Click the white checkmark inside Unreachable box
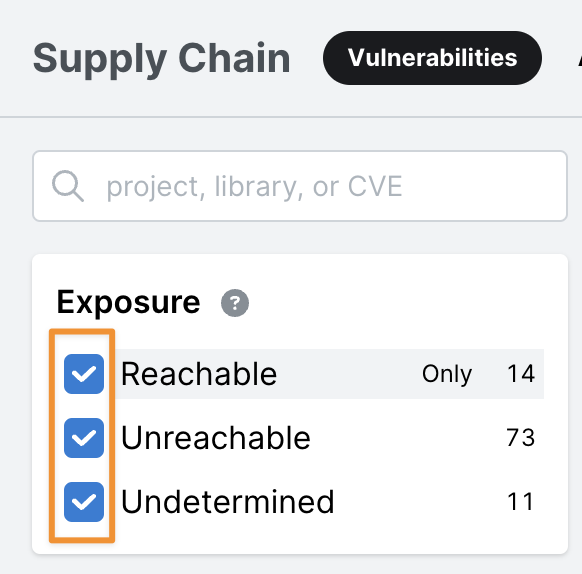Screen dimensions: 582x574 [84, 438]
